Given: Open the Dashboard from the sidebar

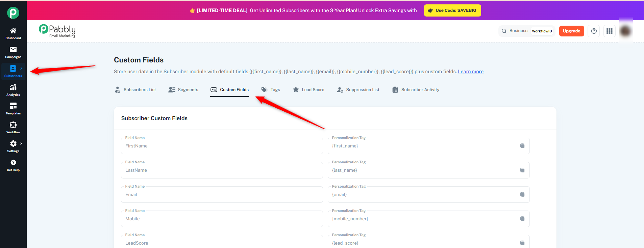Looking at the screenshot, I should [13, 34].
